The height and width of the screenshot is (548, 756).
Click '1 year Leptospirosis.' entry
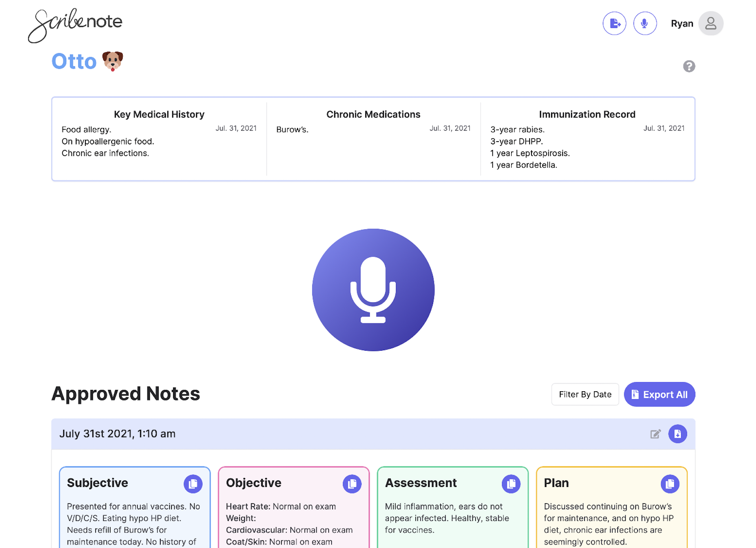point(530,153)
